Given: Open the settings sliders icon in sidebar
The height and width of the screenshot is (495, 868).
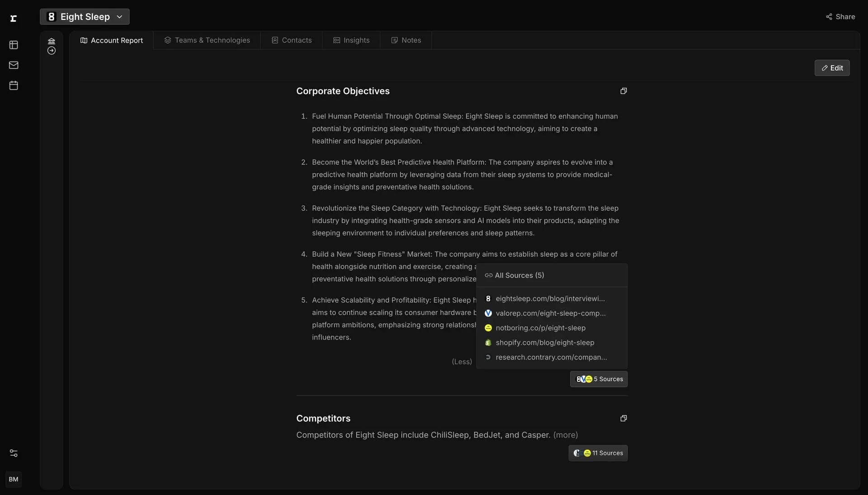Looking at the screenshot, I should point(14,453).
